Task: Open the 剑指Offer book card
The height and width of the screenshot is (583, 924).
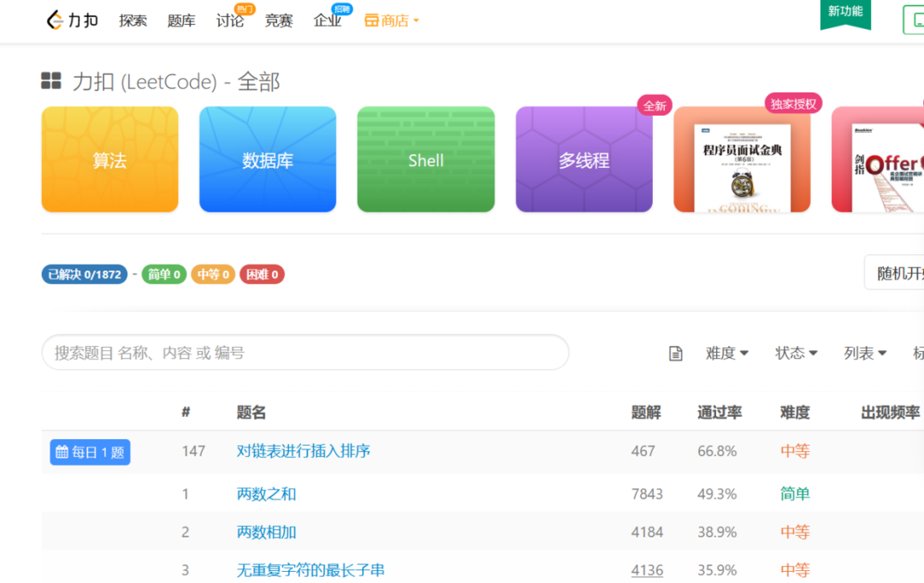Action: 878,159
